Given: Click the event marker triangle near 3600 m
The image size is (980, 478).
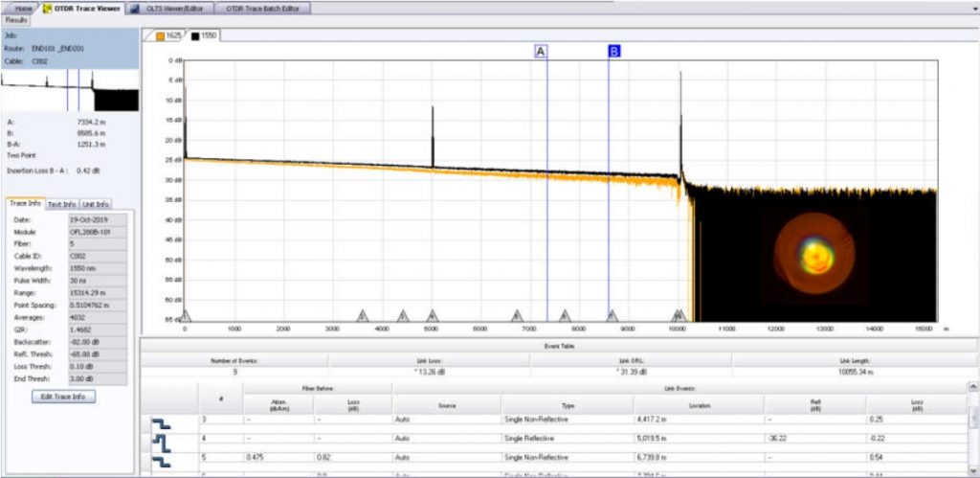Looking at the screenshot, I should click(363, 315).
